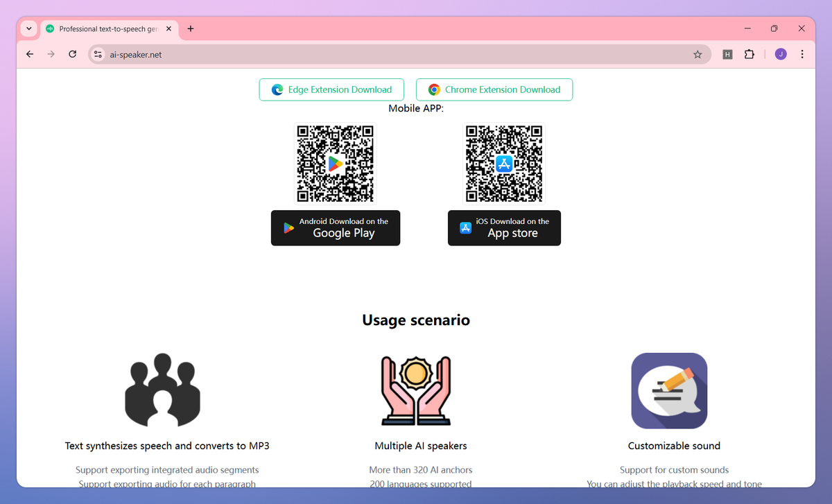The width and height of the screenshot is (832, 504).
Task: Click "Text synthesizes speech and converts to MP3"
Action: click(167, 446)
